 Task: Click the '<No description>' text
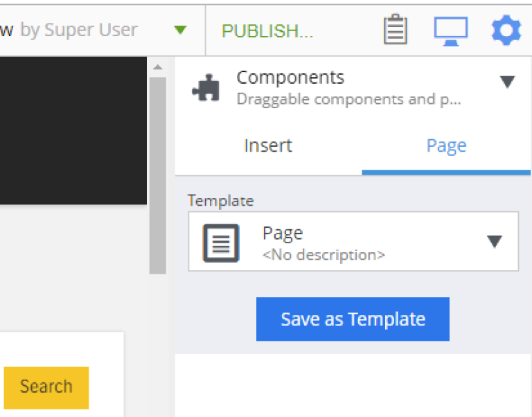[323, 255]
